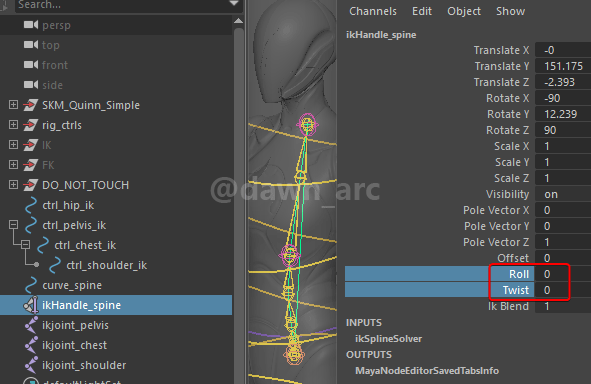This screenshot has height=384, width=591.
Task: Click the ctrl_chest_ik curve icon
Action: tap(43, 245)
